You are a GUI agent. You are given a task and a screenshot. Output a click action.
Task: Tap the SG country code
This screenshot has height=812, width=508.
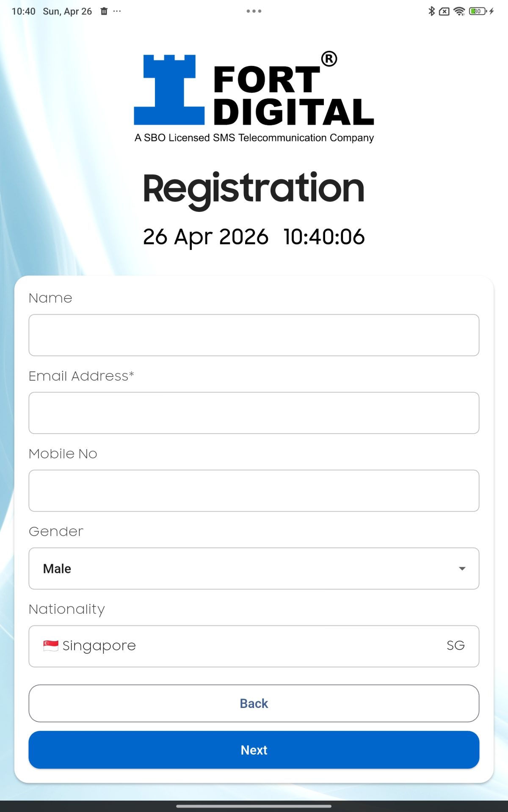pos(456,646)
